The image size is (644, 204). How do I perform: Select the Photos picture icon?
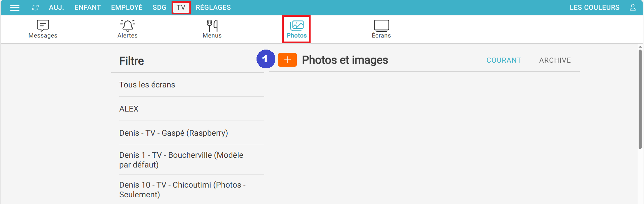point(296,25)
